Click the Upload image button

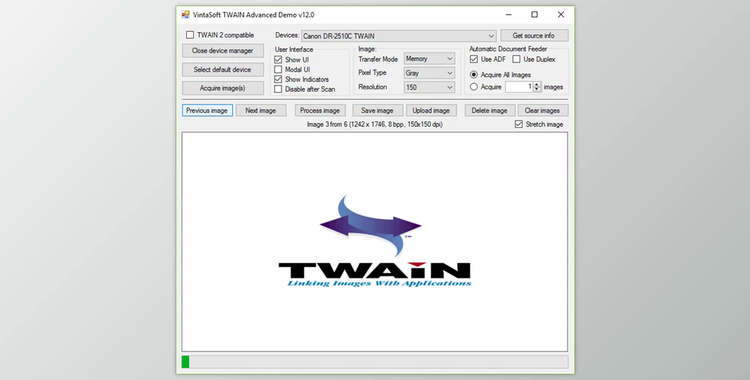(x=431, y=111)
